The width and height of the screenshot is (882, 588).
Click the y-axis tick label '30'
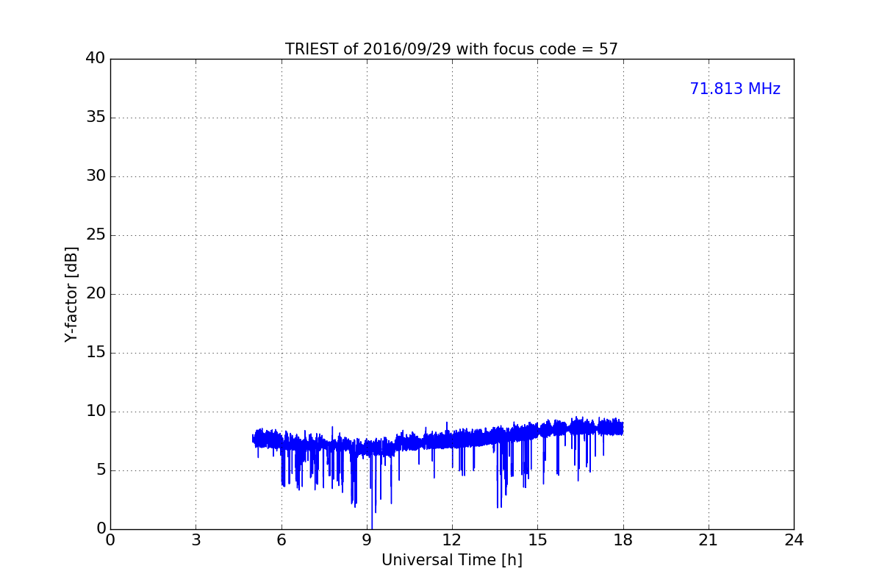click(96, 176)
